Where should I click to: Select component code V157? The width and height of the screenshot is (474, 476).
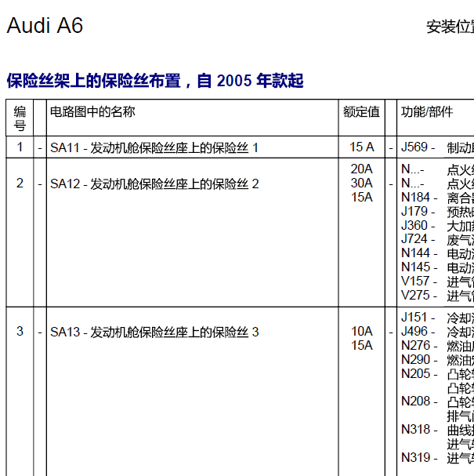coord(415,281)
